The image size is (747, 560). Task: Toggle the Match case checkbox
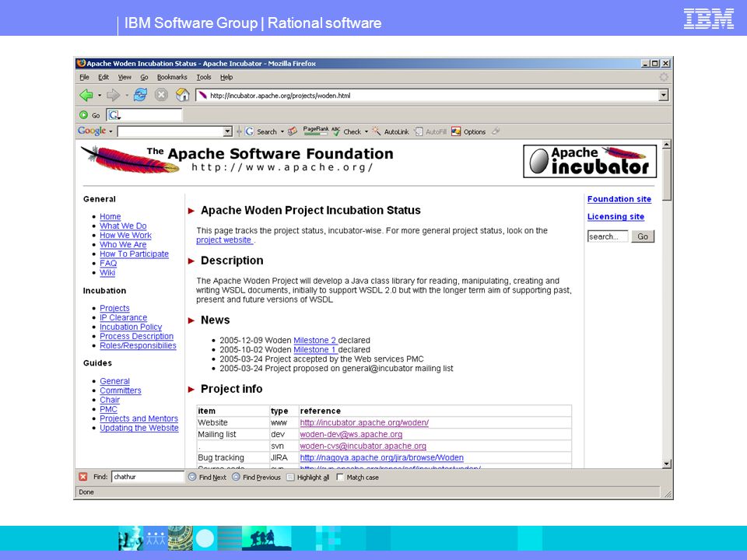point(340,477)
